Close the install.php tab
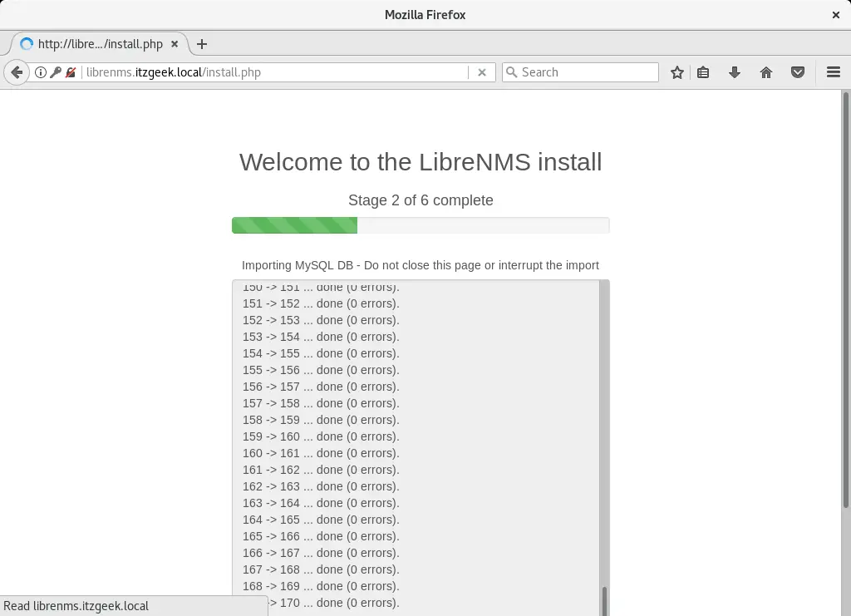The height and width of the screenshot is (616, 851). click(x=175, y=44)
